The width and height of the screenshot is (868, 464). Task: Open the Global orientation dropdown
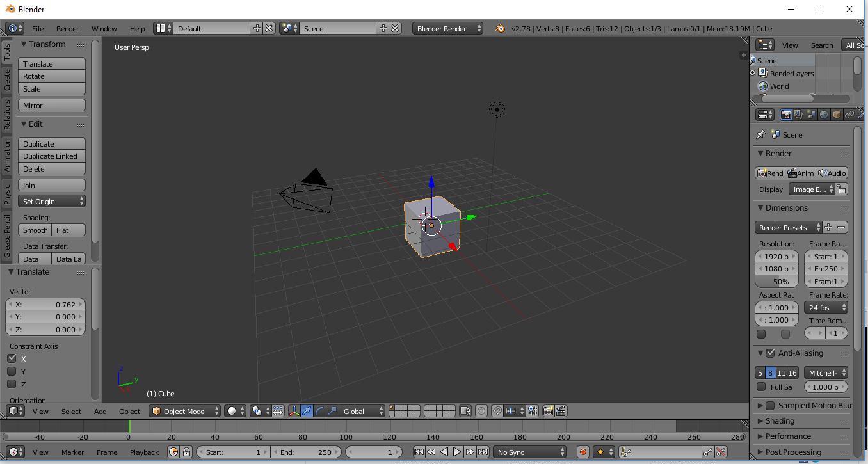(363, 411)
